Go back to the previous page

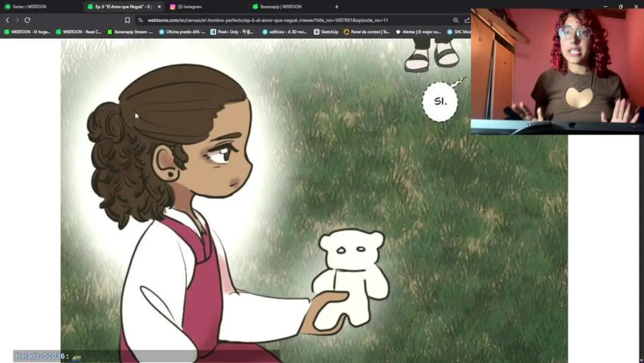pyautogui.click(x=7, y=20)
